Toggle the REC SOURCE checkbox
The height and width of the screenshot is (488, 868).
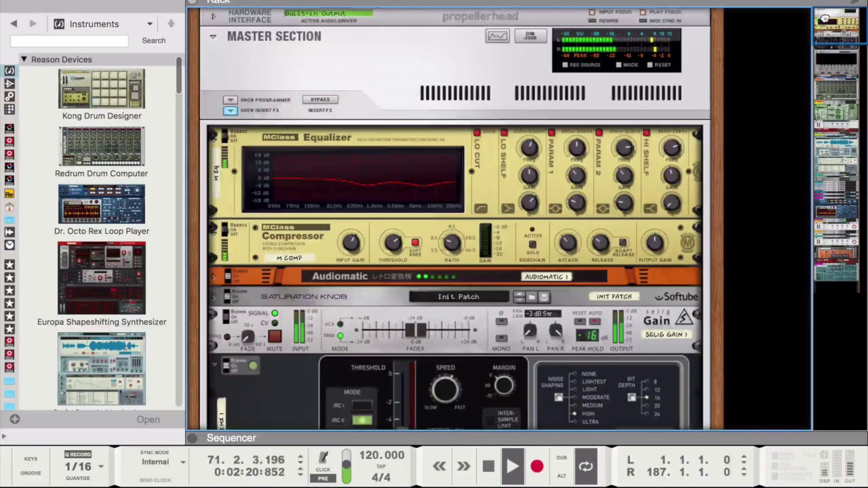tap(564, 65)
